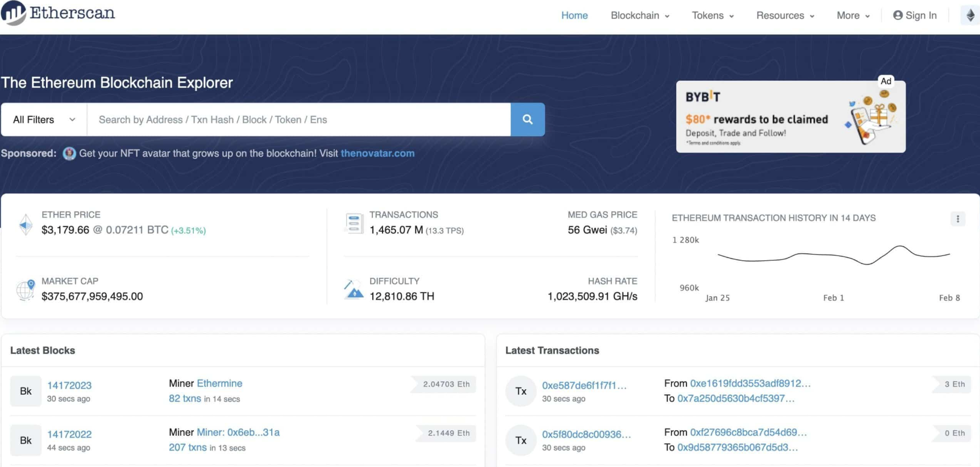Viewport: 980px width, 467px height.
Task: Click the Ether price $3,179.66 value
Action: (x=65, y=230)
